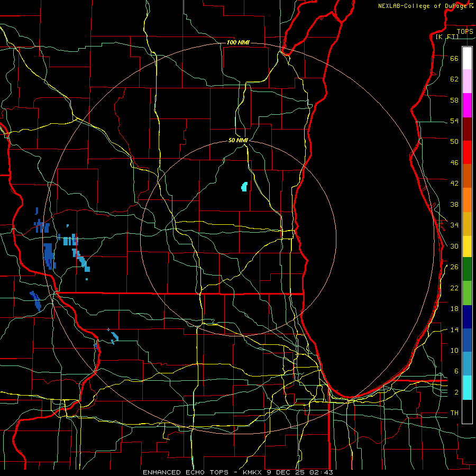Click the legend value '66'

tap(454, 59)
